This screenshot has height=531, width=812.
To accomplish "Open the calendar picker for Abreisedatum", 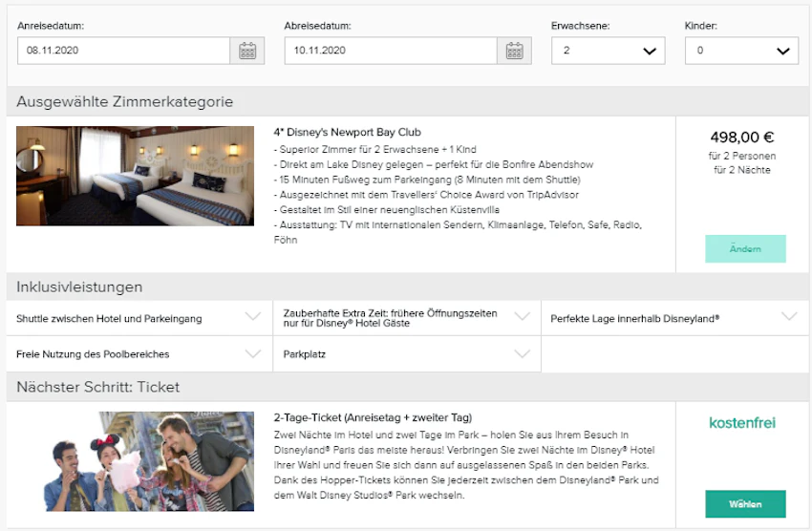I will pyautogui.click(x=514, y=51).
